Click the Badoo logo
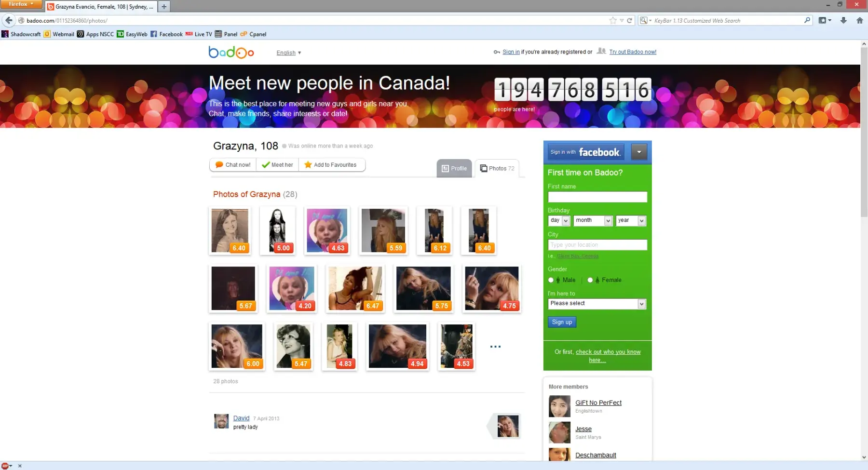The height and width of the screenshot is (470, 868). coord(231,52)
